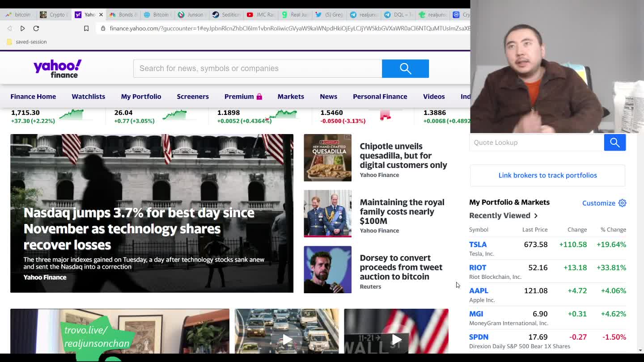Open Markets menu item
The width and height of the screenshot is (644, 362).
291,97
